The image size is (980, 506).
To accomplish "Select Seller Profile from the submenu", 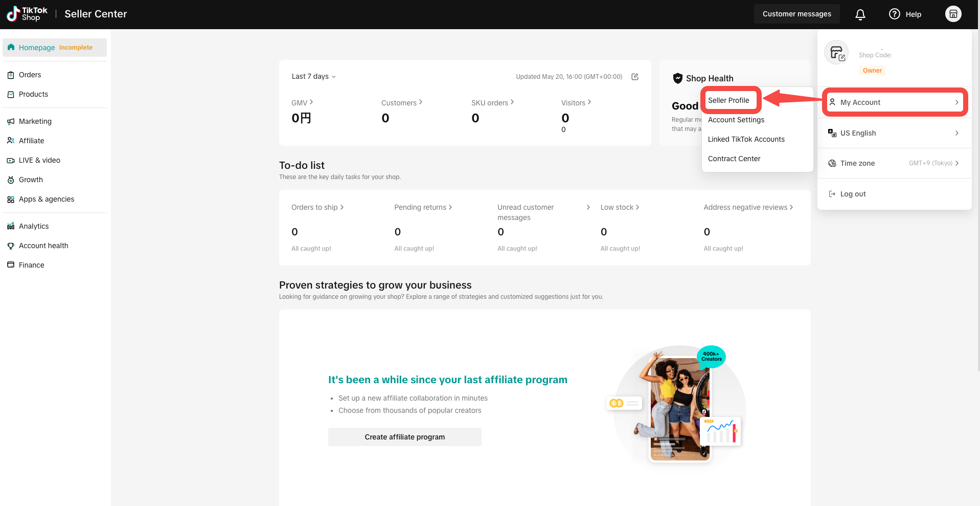I will [728, 100].
